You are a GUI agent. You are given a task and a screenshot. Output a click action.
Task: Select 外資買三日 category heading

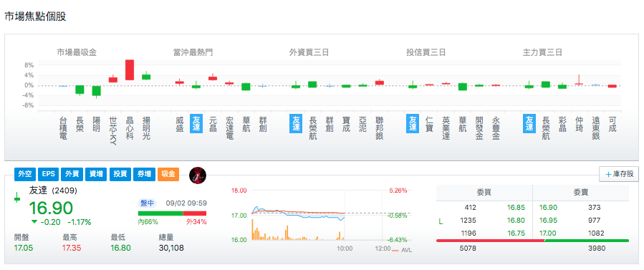(309, 52)
